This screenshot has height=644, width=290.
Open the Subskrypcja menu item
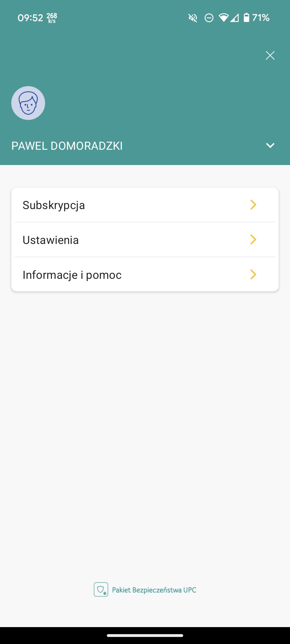[54, 205]
